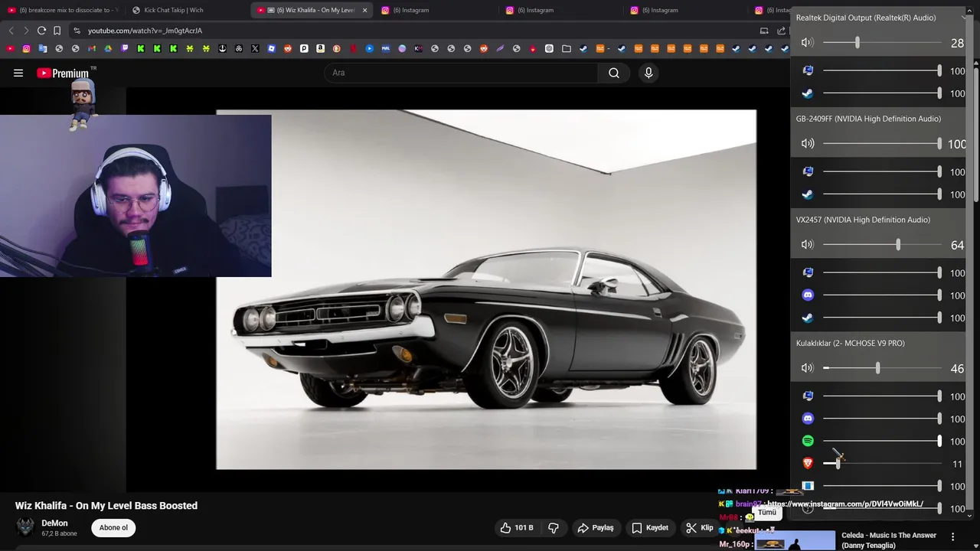Click Steam icon under GB-2409FF device
Screen dimensions: 980x551
coord(808,194)
